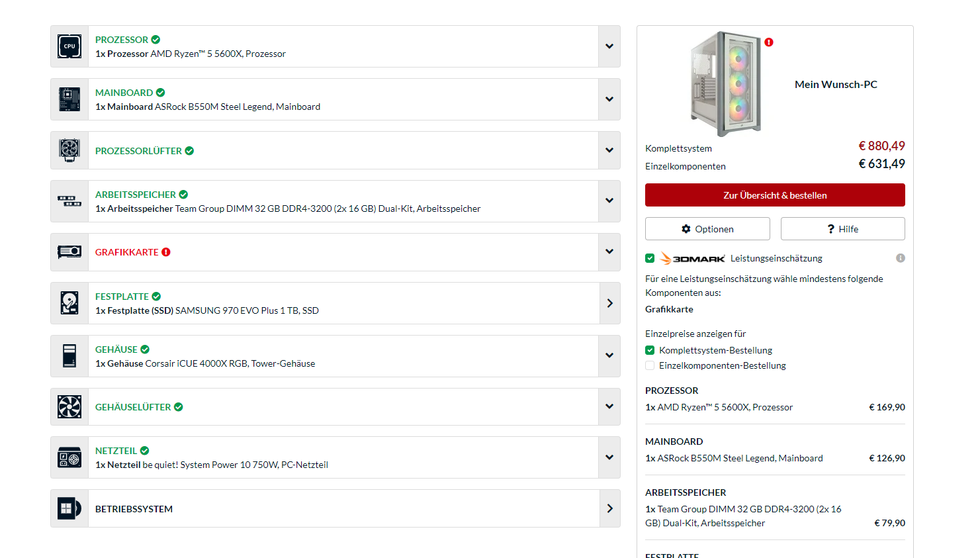Image resolution: width=980 pixels, height=558 pixels.
Task: Enable Einzelkomponenten-Bestellung price display
Action: 650,365
